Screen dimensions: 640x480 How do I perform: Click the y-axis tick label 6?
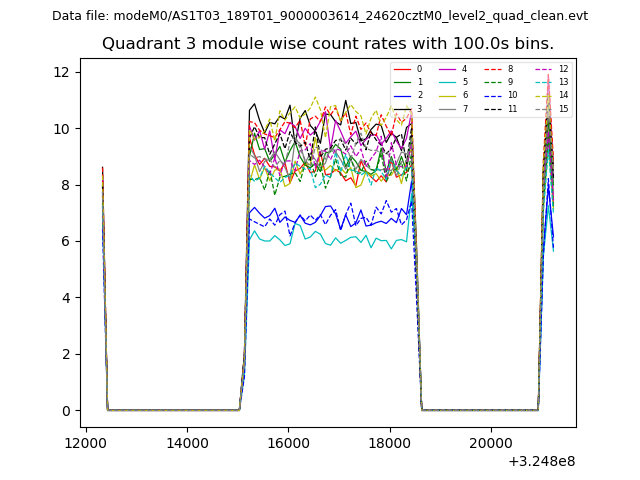[65, 241]
